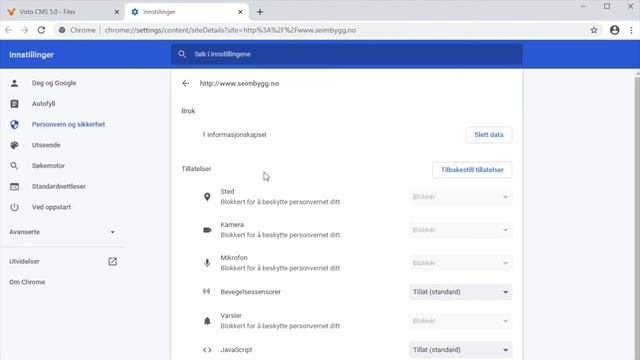Close the Innstillinger tab
The width and height of the screenshot is (640, 360).
coord(240,12)
